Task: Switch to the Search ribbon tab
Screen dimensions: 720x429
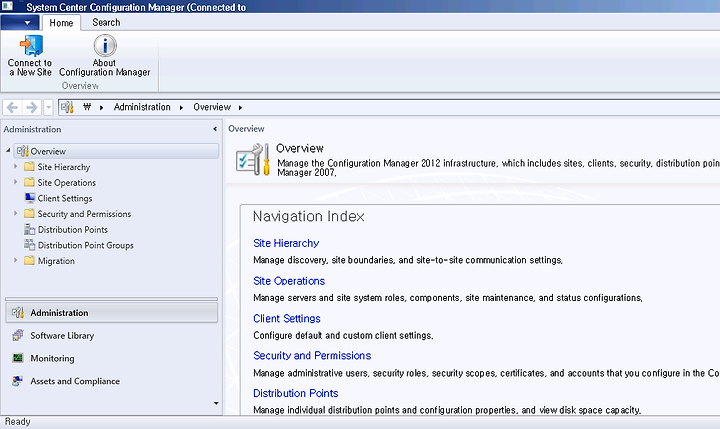Action: 106,23
